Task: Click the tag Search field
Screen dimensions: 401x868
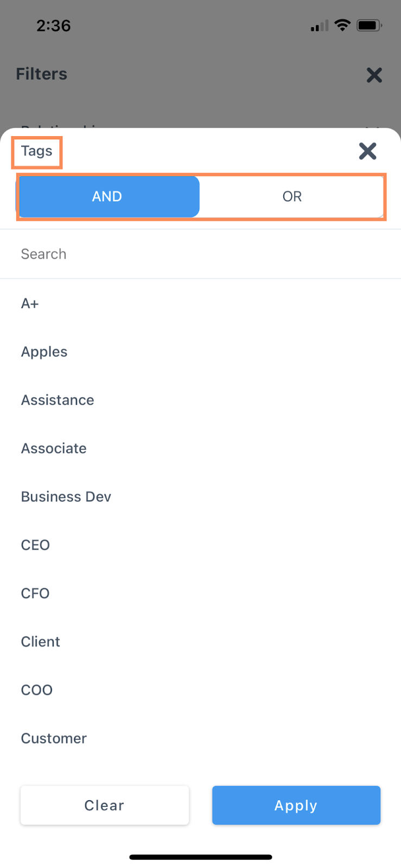Action: coord(200,254)
